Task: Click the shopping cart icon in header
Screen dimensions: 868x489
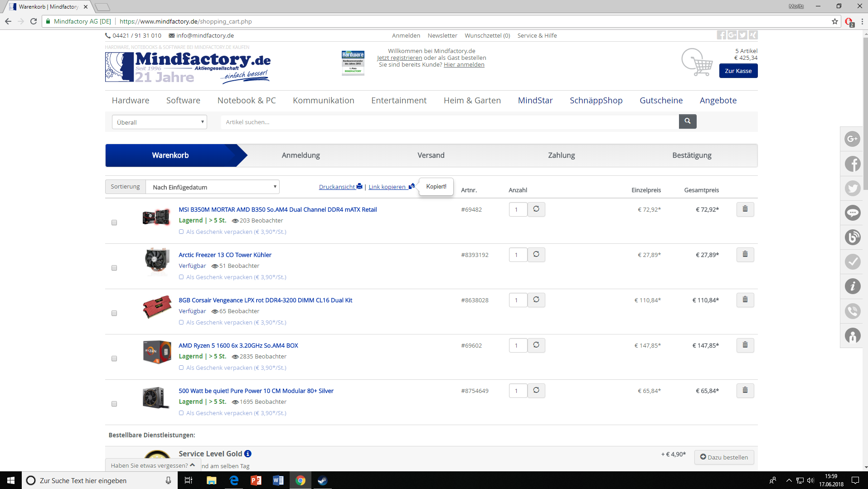Action: pos(697,62)
